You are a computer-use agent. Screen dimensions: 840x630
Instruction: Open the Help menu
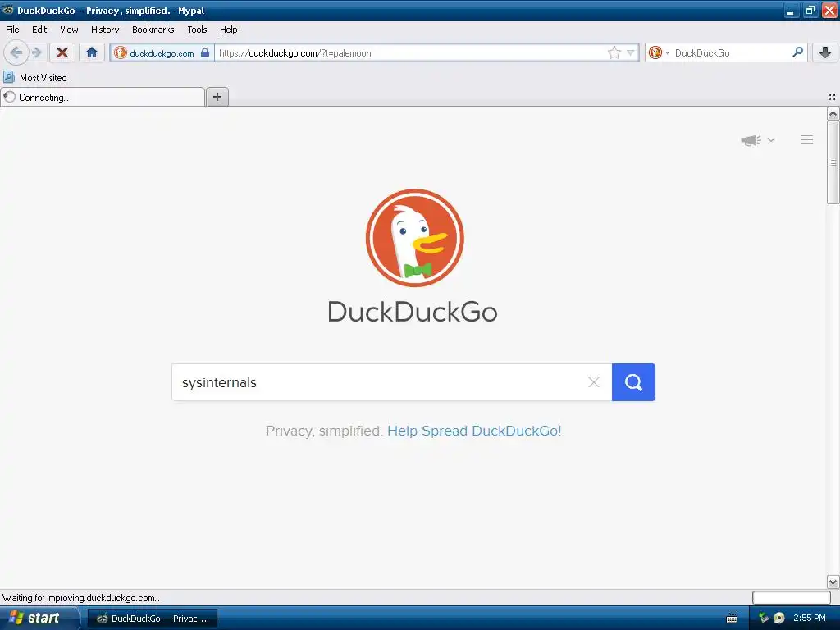[229, 30]
